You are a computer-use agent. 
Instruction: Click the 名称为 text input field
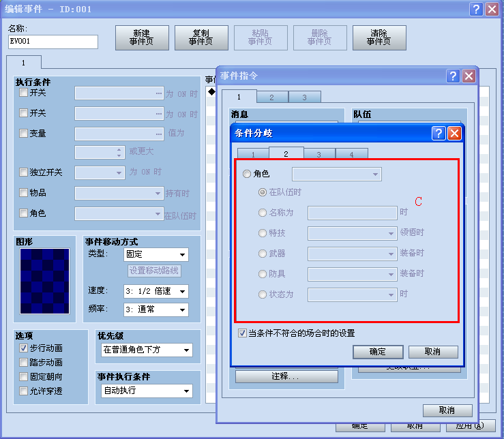(353, 213)
